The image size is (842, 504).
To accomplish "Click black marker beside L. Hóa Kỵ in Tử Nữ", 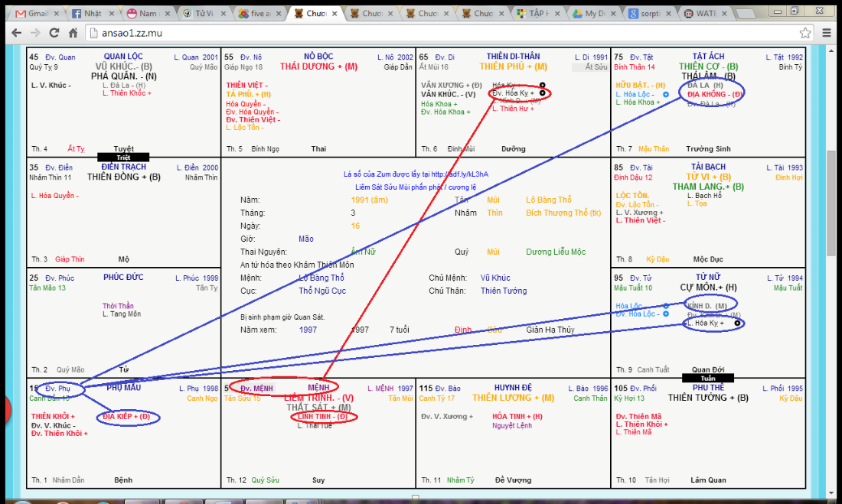I will click(737, 324).
